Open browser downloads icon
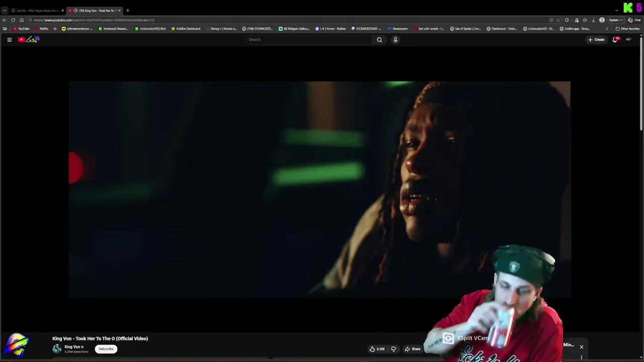Screen dimensions: 644x362 point(593,20)
